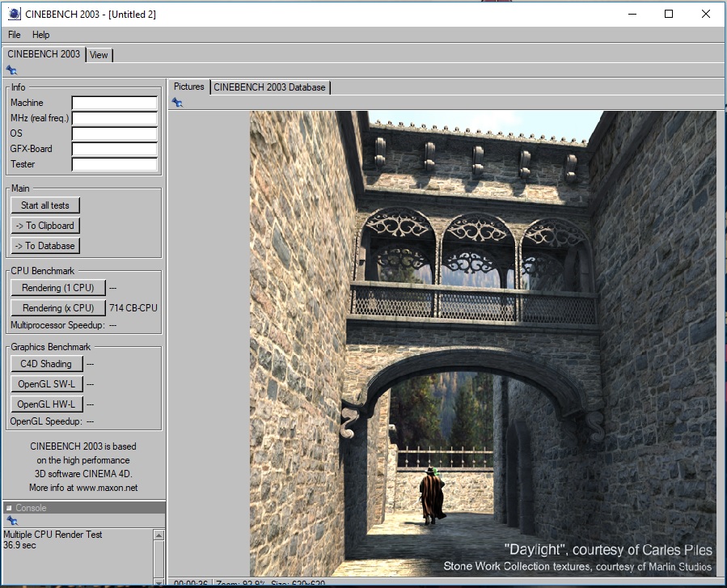Click the rendered Daylight picture
The width and height of the screenshot is (727, 588).
coord(483,344)
